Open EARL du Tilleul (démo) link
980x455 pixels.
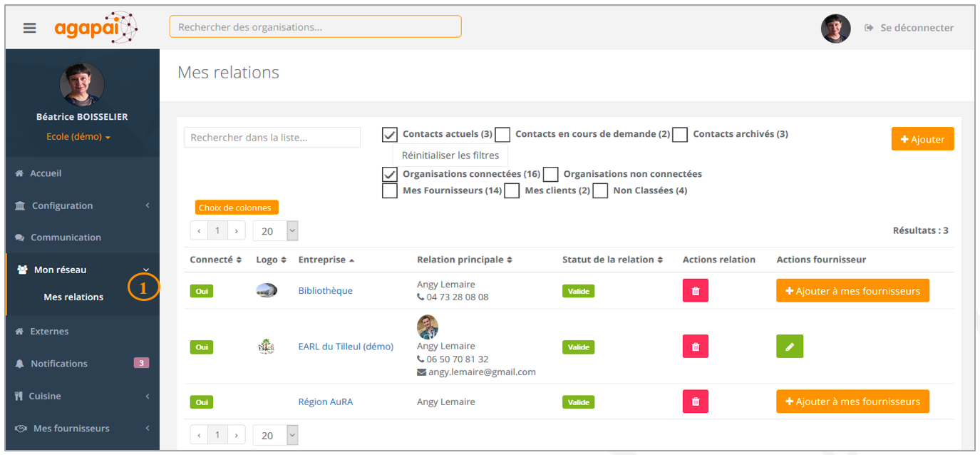pyautogui.click(x=346, y=347)
